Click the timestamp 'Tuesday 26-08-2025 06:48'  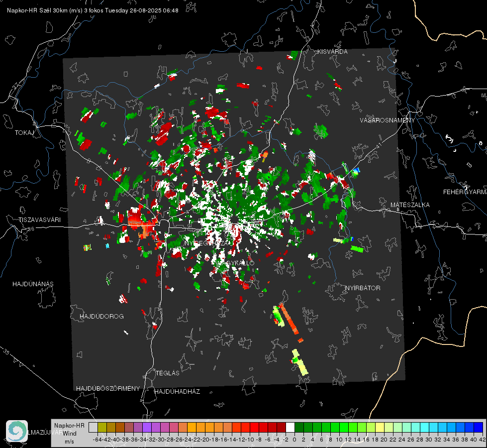click(x=142, y=10)
